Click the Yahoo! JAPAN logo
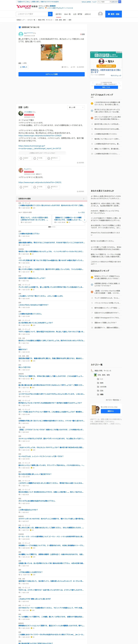Viewport: 138px width, 644px height. [x=24, y=7]
